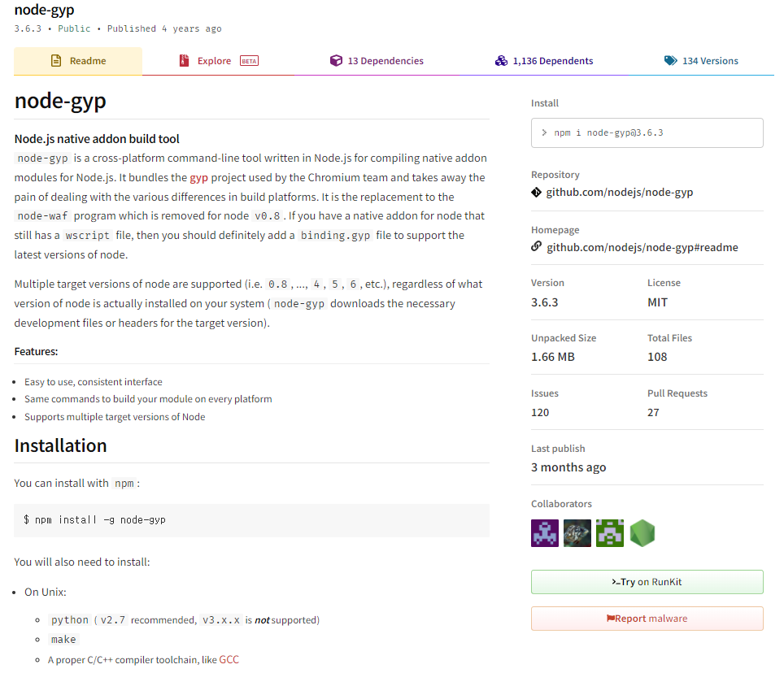Image resolution: width=784 pixels, height=673 pixels.
Task: Open the Readme tab
Action: pos(78,61)
